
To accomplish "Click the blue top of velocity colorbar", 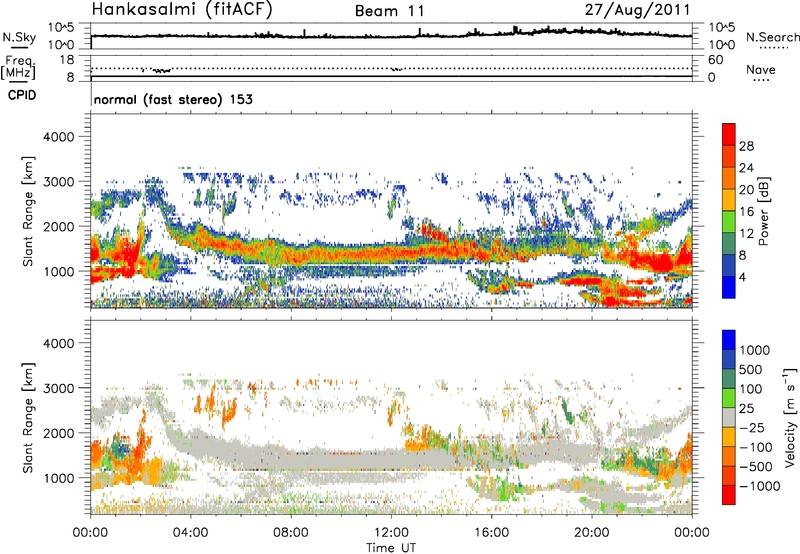I will pyautogui.click(x=729, y=339).
